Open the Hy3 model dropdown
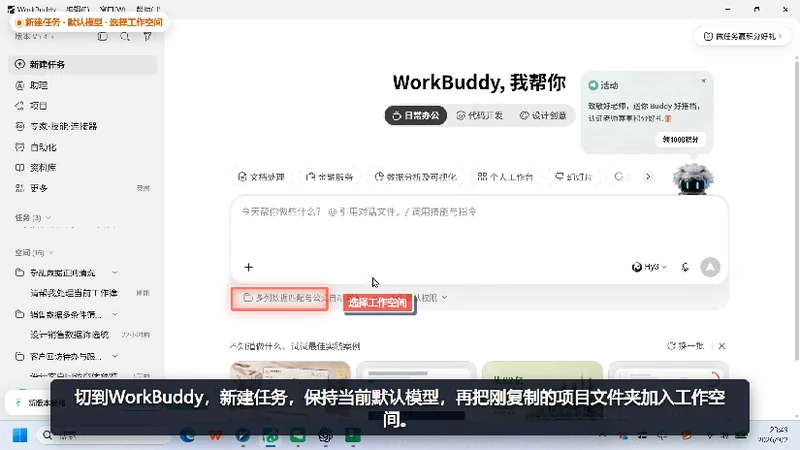 pos(649,267)
